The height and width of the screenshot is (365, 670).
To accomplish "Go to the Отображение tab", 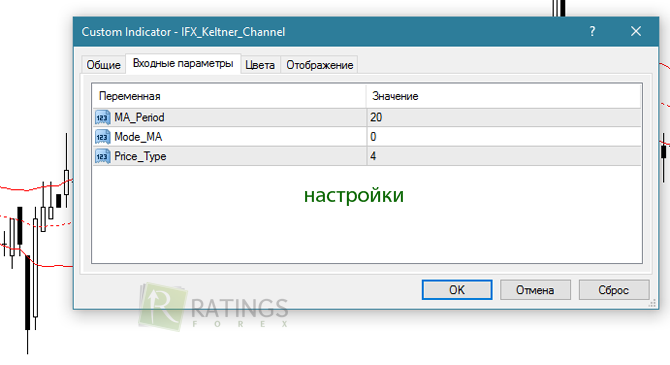I will click(320, 65).
